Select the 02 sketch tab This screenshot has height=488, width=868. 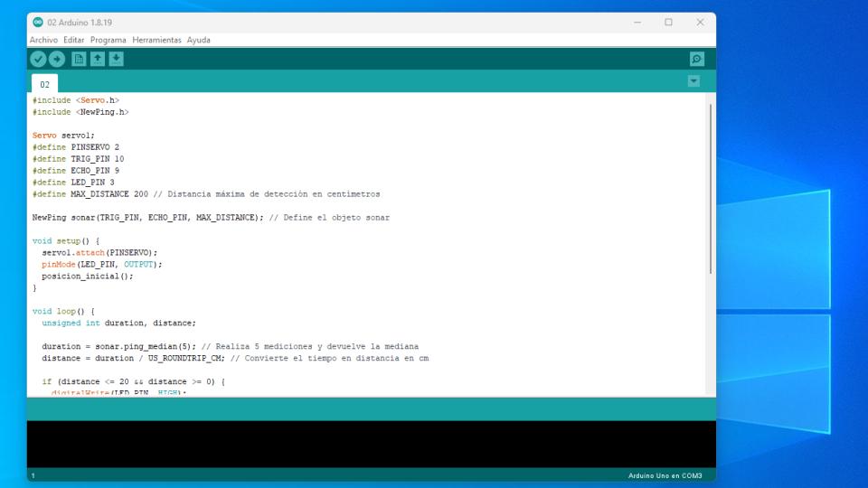click(45, 84)
